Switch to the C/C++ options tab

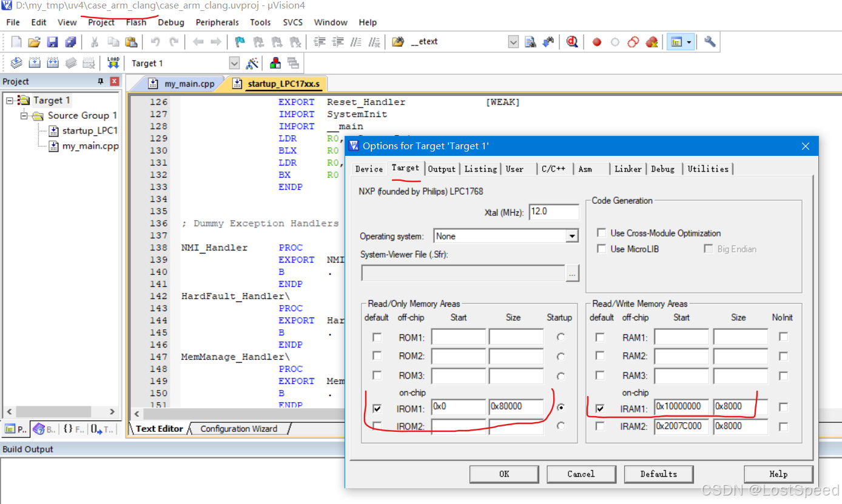pos(553,169)
